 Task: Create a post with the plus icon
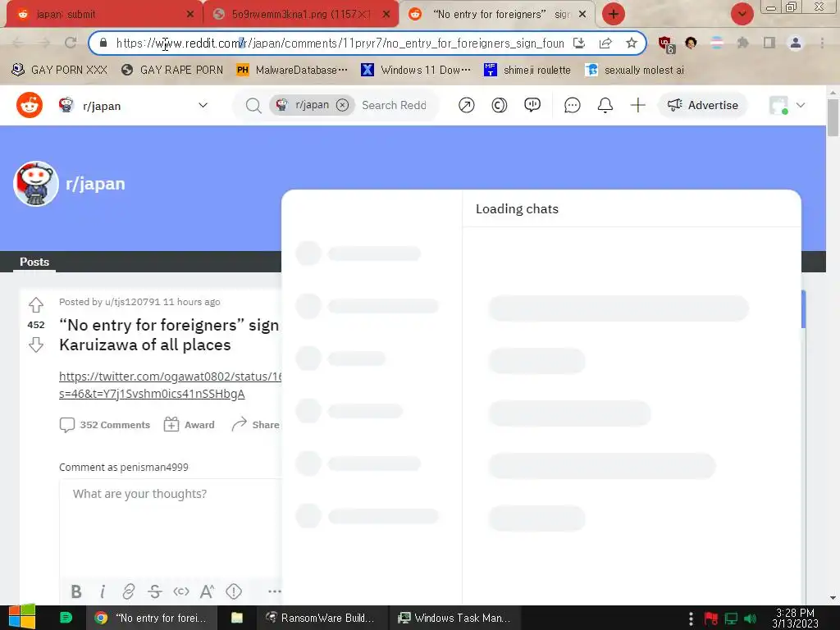click(637, 105)
